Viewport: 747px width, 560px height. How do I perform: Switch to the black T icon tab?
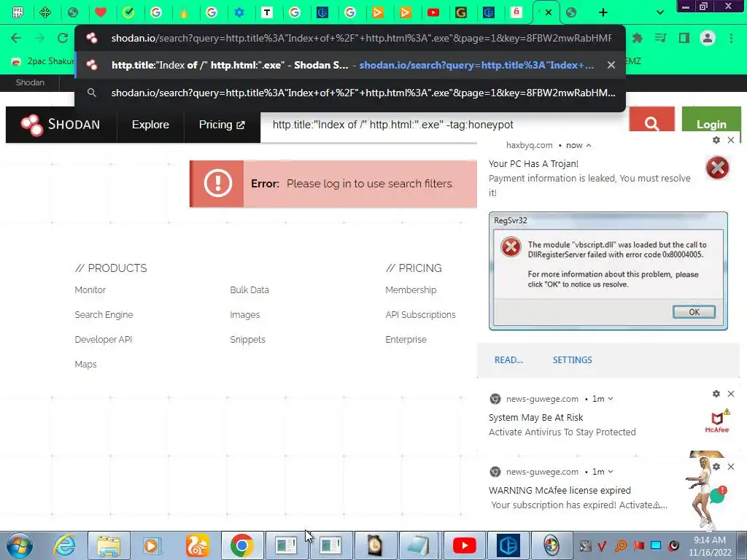coord(267,12)
